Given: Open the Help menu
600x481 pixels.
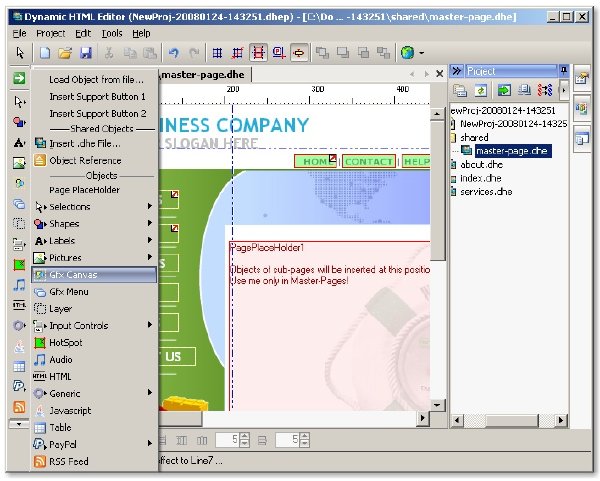Looking at the screenshot, I should [141, 34].
